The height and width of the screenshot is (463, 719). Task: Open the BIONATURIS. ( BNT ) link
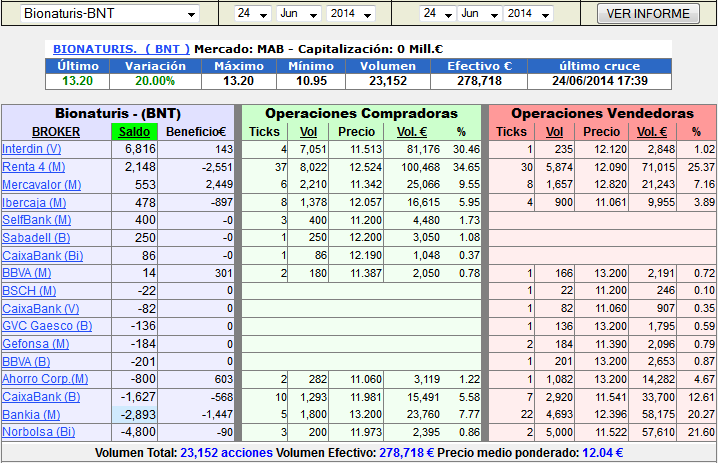click(x=121, y=49)
